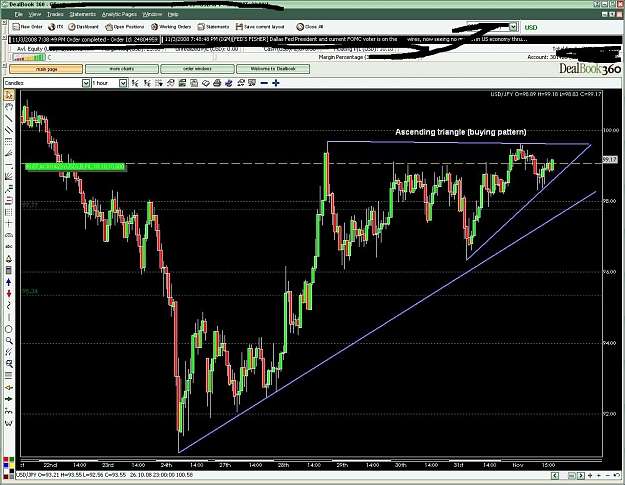Select the arrow pointer tool

coord(9,95)
